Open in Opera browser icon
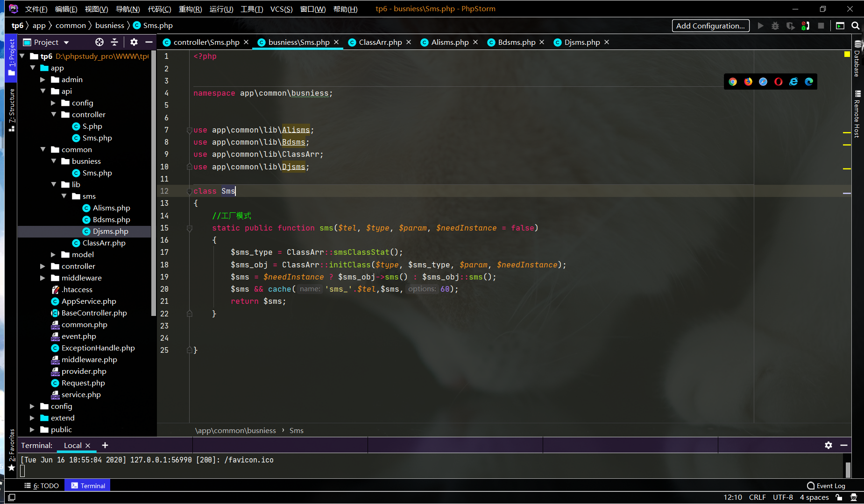This screenshot has height=504, width=864. pyautogui.click(x=779, y=82)
